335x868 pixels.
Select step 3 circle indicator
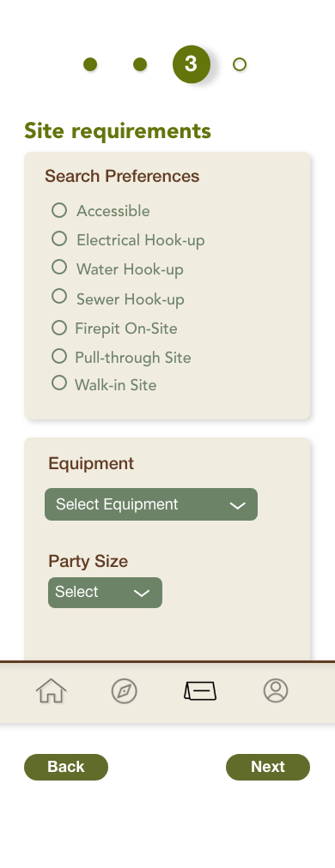click(x=192, y=64)
